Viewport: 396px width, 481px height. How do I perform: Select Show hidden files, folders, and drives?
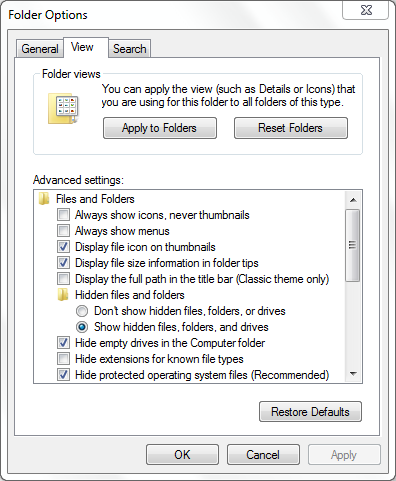pos(82,327)
